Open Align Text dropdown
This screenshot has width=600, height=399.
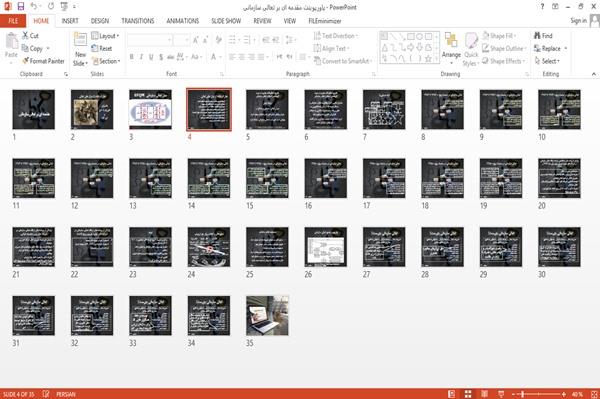331,48
